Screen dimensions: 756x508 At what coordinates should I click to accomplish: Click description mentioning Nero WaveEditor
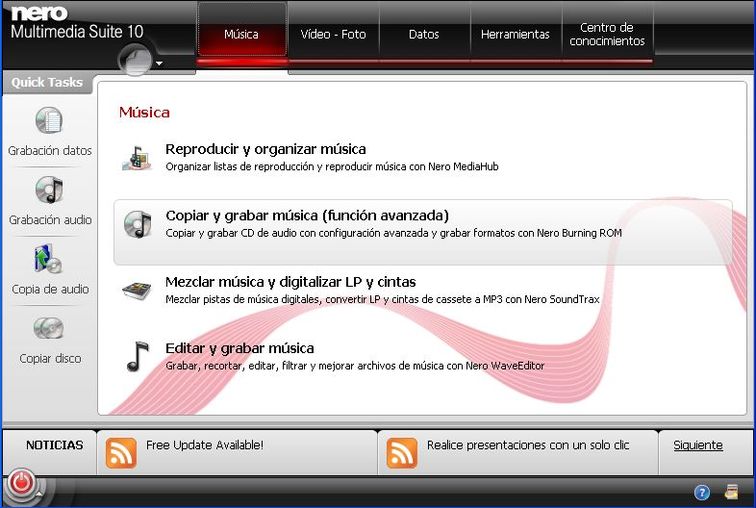tap(355, 366)
